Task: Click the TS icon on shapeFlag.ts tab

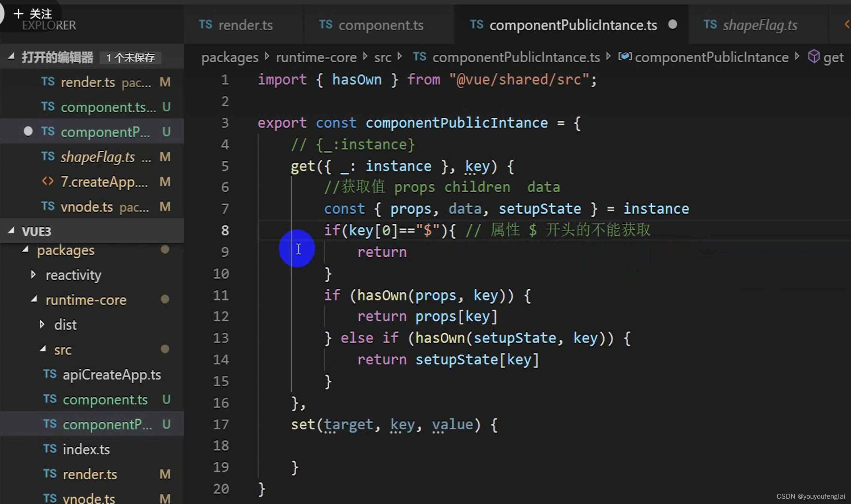Action: pyautogui.click(x=710, y=24)
